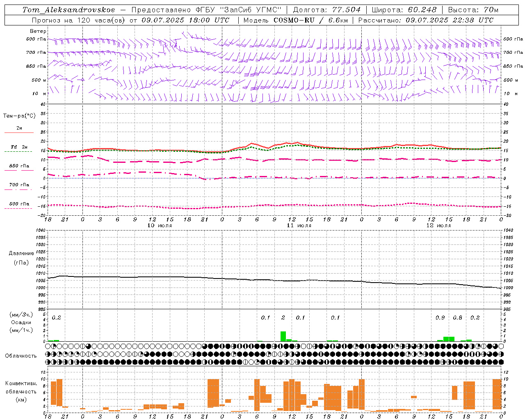This screenshot has width=525, height=420.
Task: Click the Долгота: 77.504 header field
Action: coord(327,10)
